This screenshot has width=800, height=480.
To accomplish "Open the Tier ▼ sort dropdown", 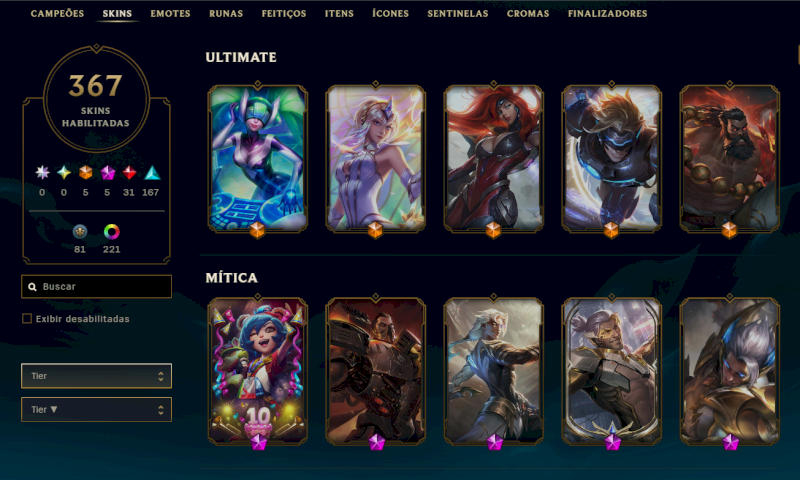I will pos(96,410).
